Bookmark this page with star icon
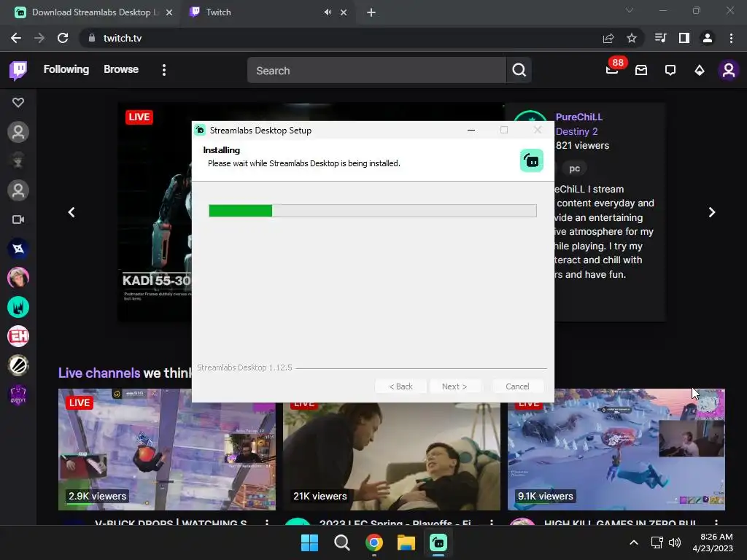This screenshot has width=747, height=560. tap(632, 38)
